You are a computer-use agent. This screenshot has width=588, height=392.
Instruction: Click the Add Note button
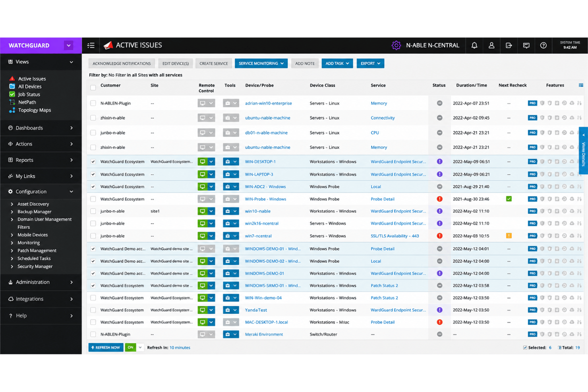coord(305,64)
